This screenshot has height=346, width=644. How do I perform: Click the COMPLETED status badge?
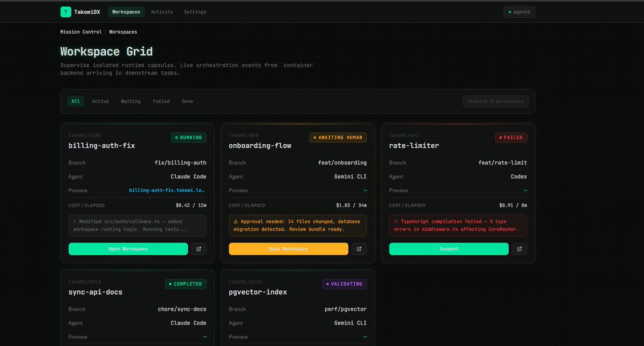(x=186, y=284)
